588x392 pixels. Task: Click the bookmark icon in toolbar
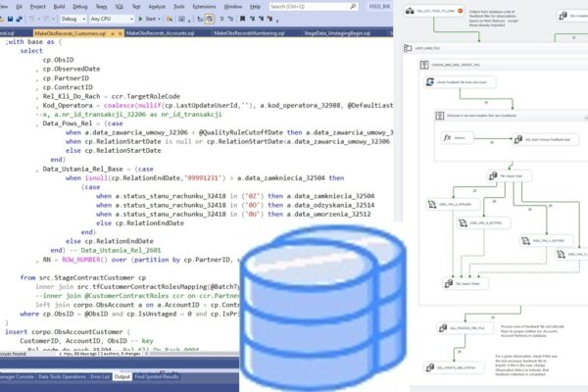point(242,19)
